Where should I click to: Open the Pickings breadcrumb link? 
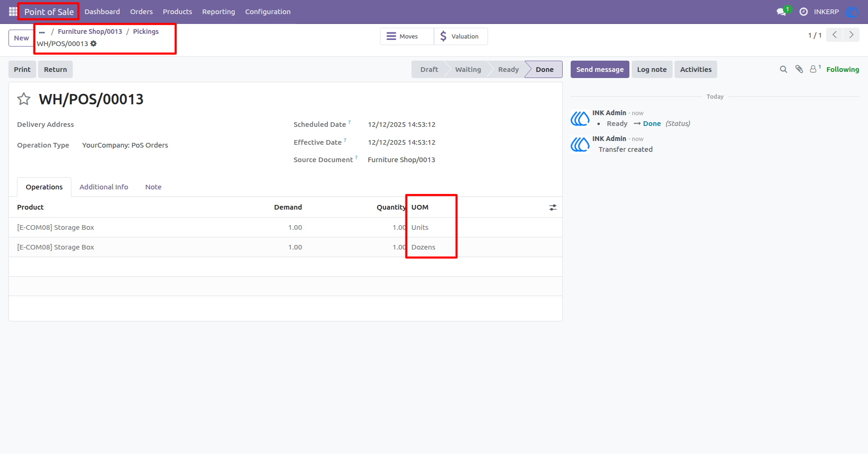coord(146,31)
